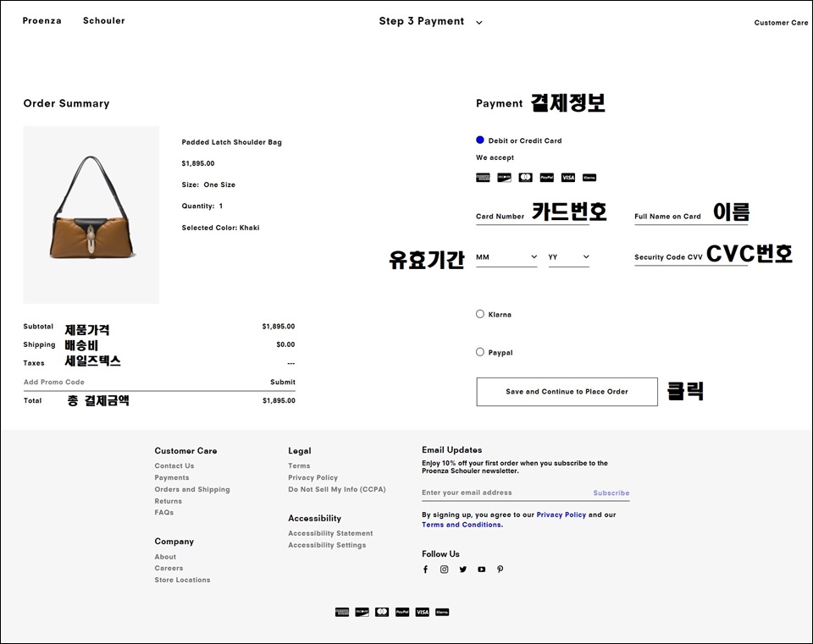The image size is (813, 644).
Task: Open Terms link under Legal
Action: [299, 465]
